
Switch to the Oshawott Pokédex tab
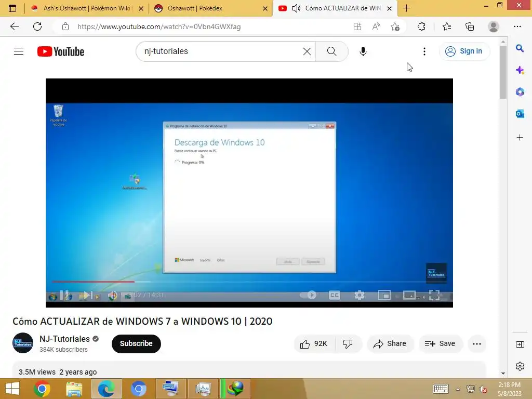[210, 8]
